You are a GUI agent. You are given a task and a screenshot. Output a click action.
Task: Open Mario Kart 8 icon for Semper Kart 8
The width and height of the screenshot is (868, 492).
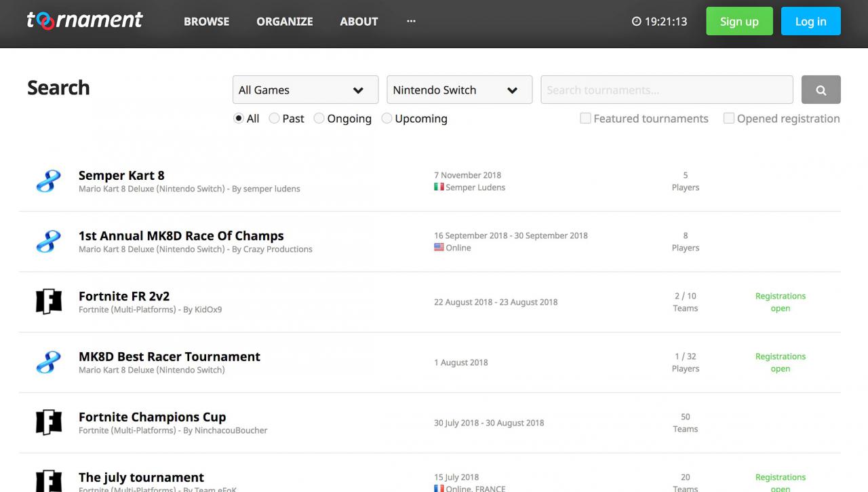point(48,181)
